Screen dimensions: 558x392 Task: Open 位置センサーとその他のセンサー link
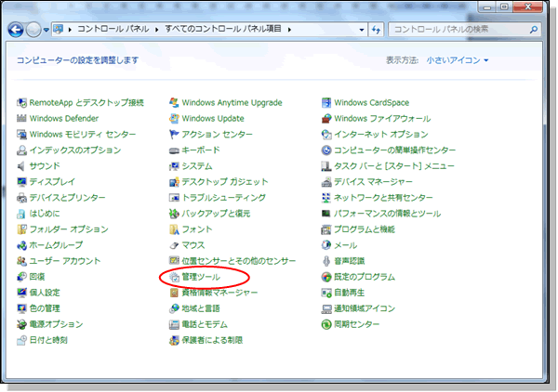[x=239, y=261]
